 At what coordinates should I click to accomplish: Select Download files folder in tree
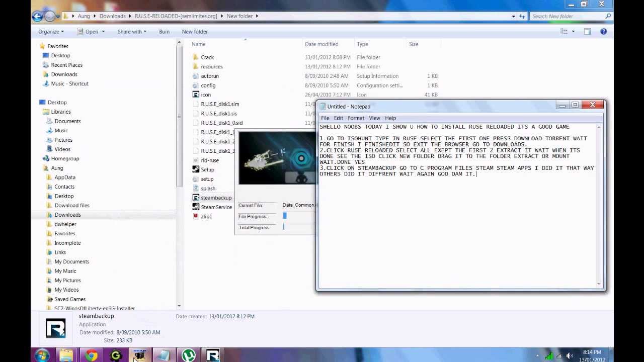pos(72,206)
